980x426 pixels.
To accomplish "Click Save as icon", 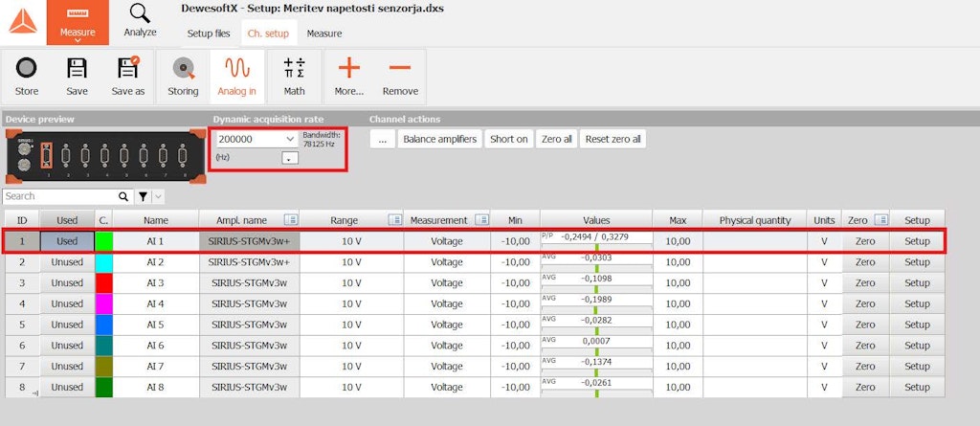I will pyautogui.click(x=128, y=77).
